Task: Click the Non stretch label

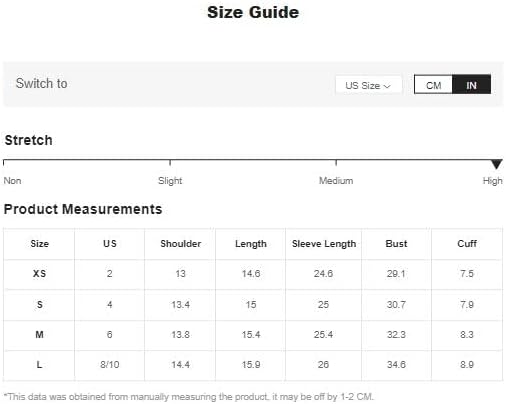Action: [x=12, y=181]
